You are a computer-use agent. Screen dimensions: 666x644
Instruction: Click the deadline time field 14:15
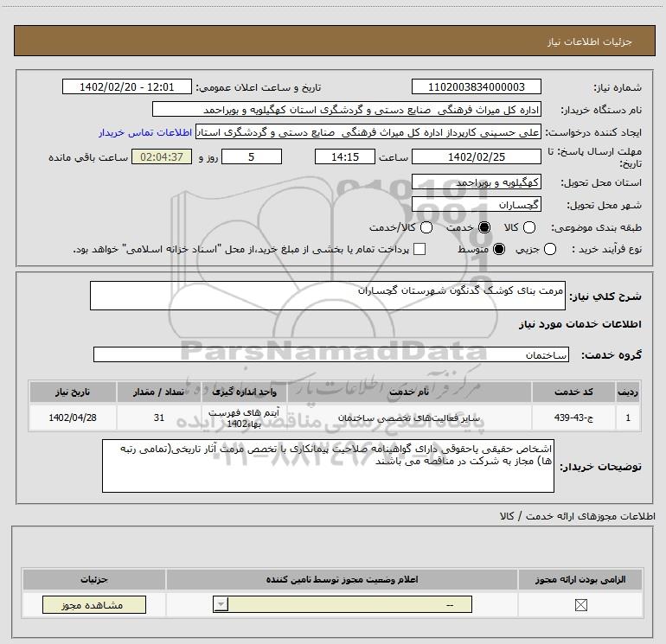click(345, 156)
